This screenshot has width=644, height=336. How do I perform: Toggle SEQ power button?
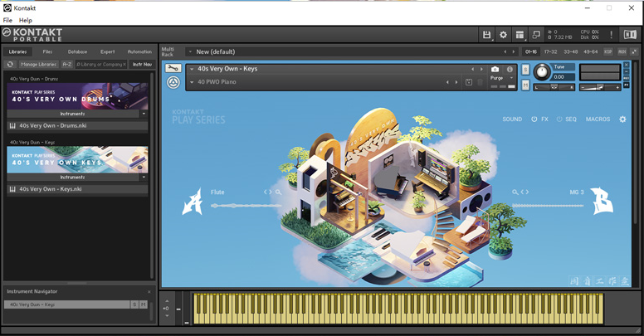(x=559, y=119)
